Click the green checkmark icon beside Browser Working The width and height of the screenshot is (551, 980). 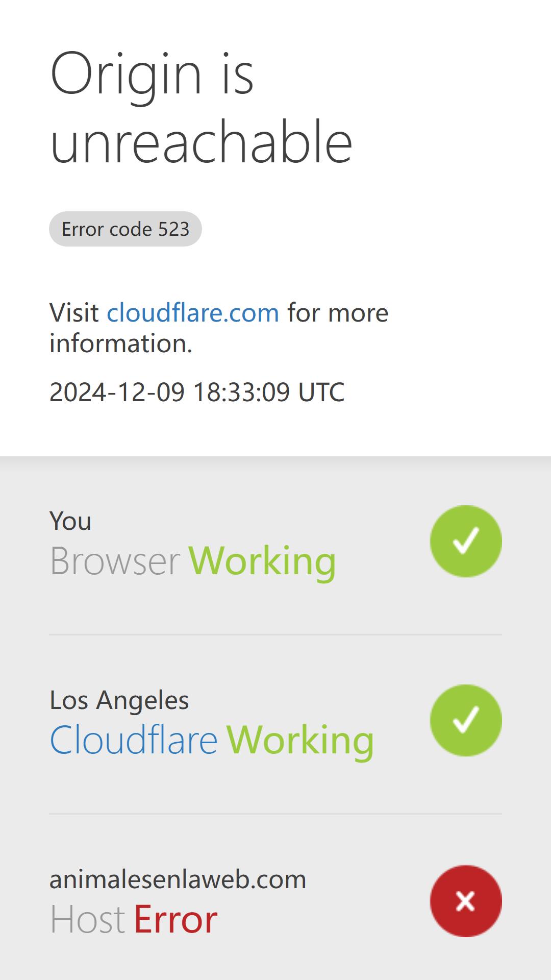[466, 541]
